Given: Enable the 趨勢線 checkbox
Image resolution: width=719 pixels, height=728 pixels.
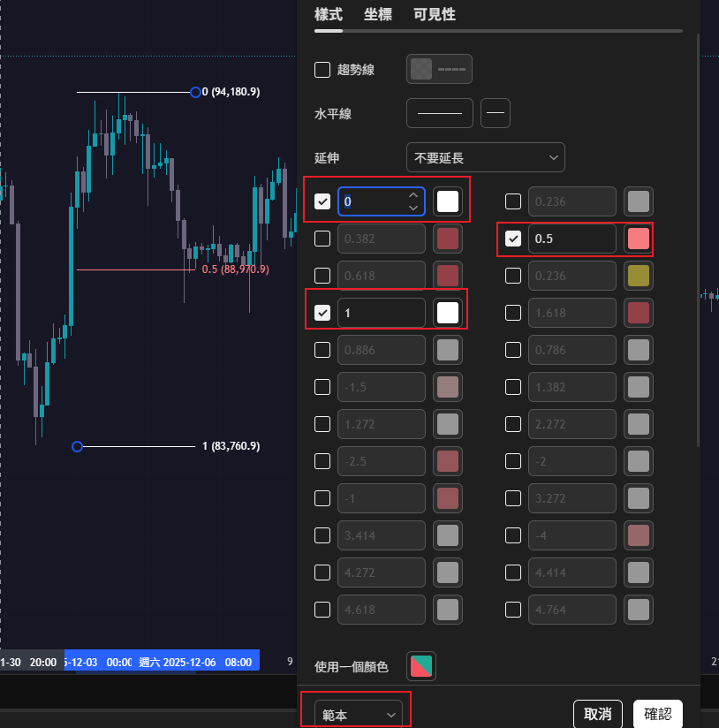Looking at the screenshot, I should (x=322, y=69).
